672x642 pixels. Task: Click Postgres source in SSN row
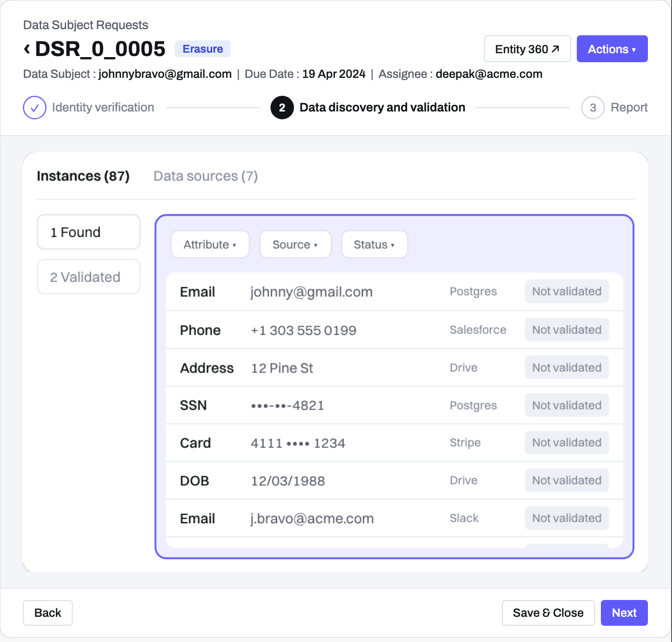point(473,405)
